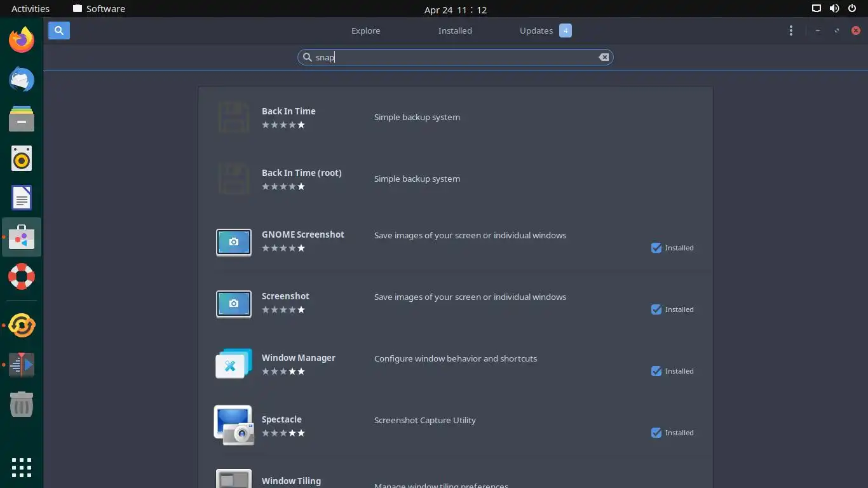Launch Firefox from the dock
The image size is (868, 488).
pos(22,41)
